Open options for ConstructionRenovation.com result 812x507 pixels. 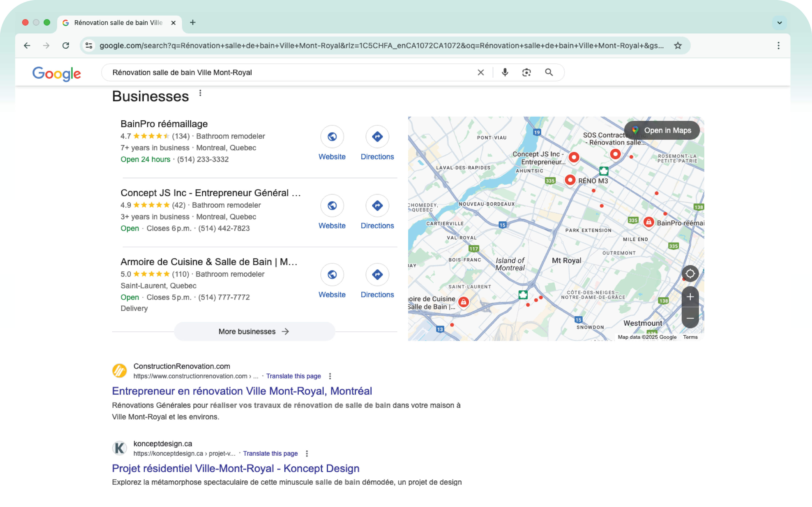[330, 376]
